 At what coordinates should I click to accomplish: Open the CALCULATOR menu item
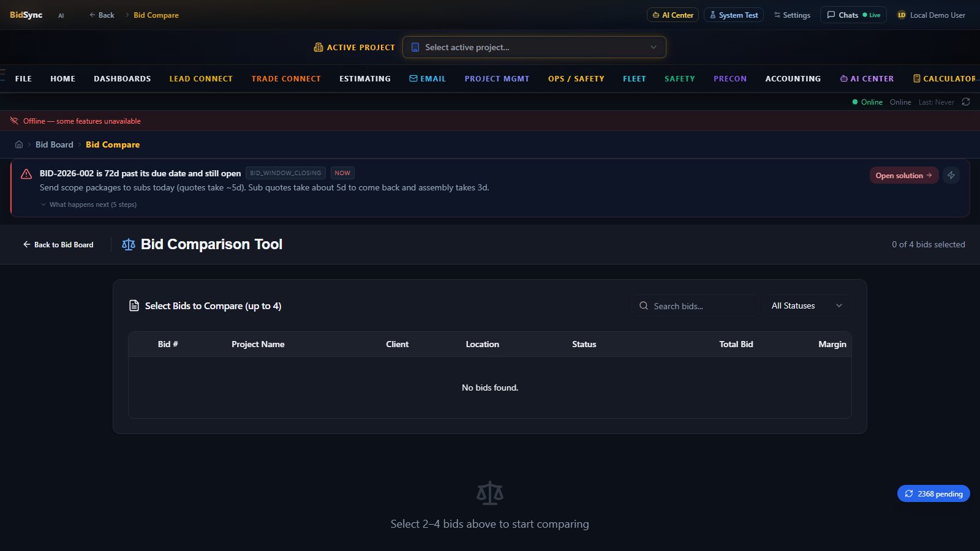coord(944,78)
